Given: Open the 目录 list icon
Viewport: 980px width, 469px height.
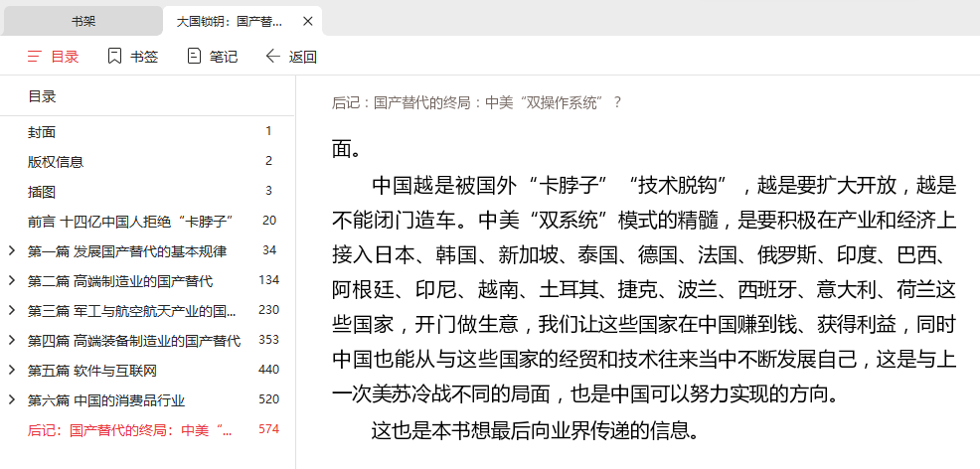Looking at the screenshot, I should [x=35, y=57].
